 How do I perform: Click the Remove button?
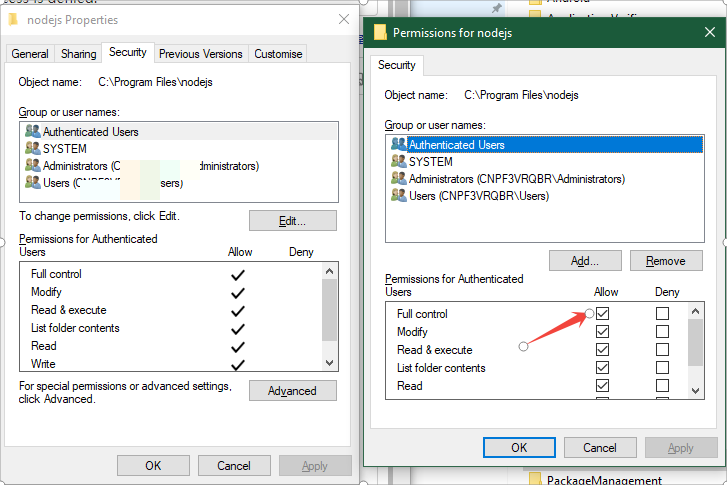pyautogui.click(x=666, y=261)
